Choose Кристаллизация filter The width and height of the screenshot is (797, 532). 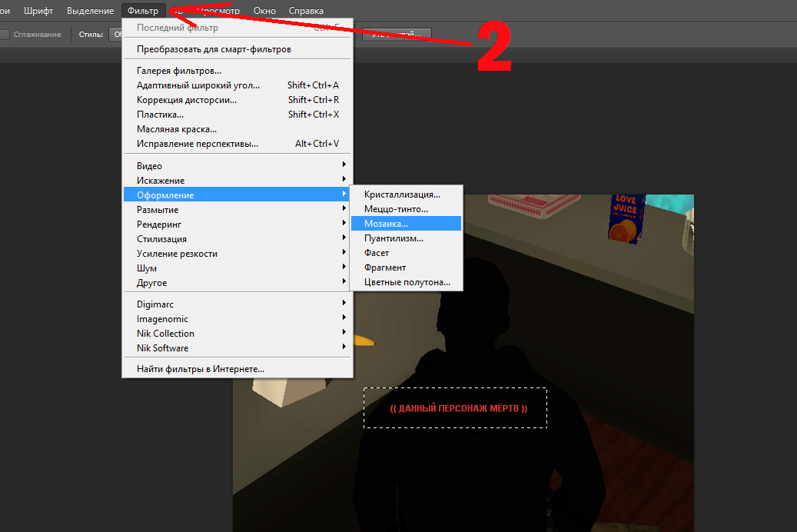point(406,195)
